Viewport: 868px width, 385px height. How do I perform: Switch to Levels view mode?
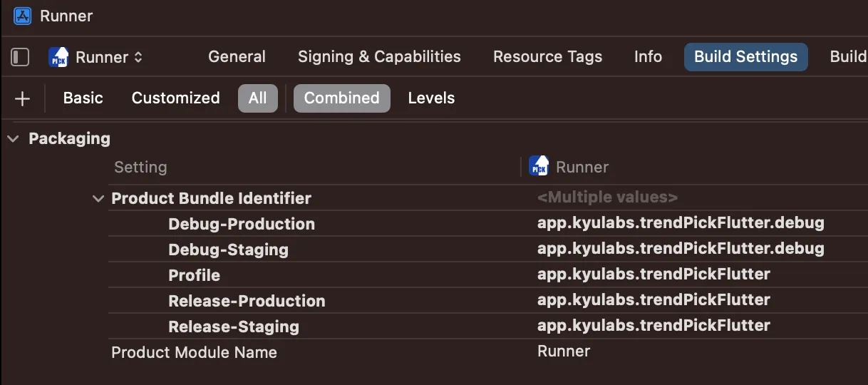click(x=431, y=98)
